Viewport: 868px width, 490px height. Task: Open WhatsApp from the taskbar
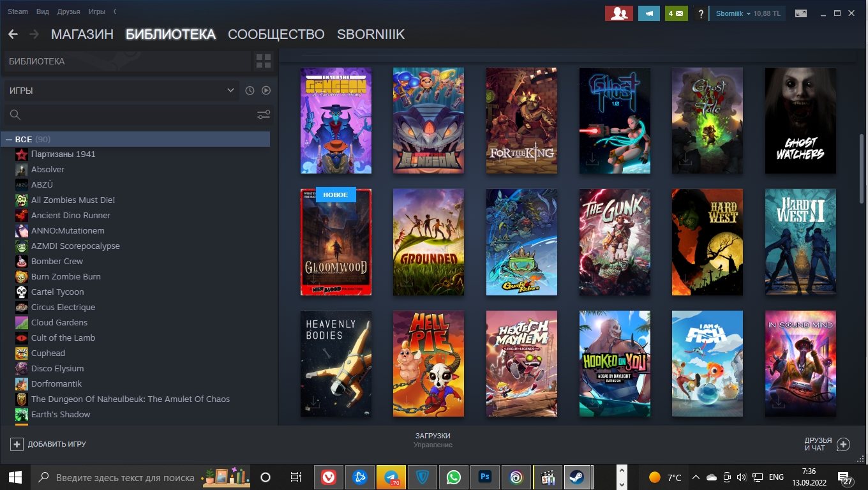pos(454,477)
